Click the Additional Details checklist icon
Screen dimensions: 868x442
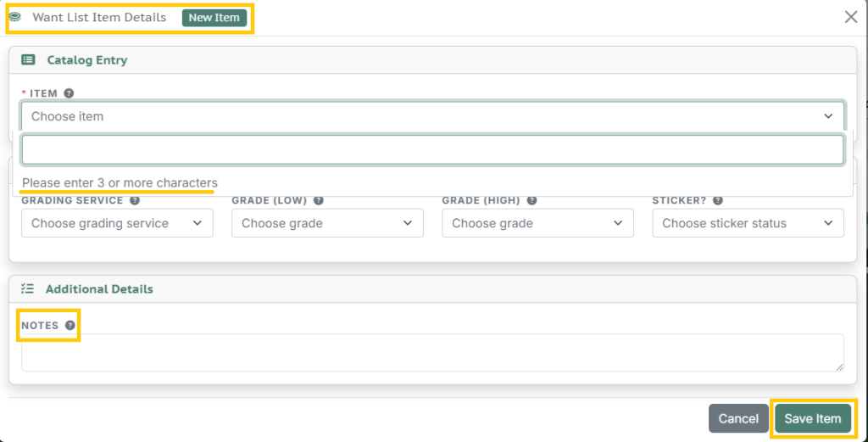point(28,288)
